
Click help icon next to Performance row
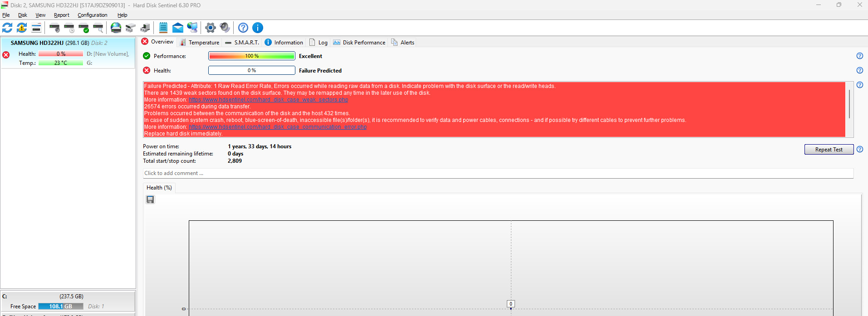point(860,56)
